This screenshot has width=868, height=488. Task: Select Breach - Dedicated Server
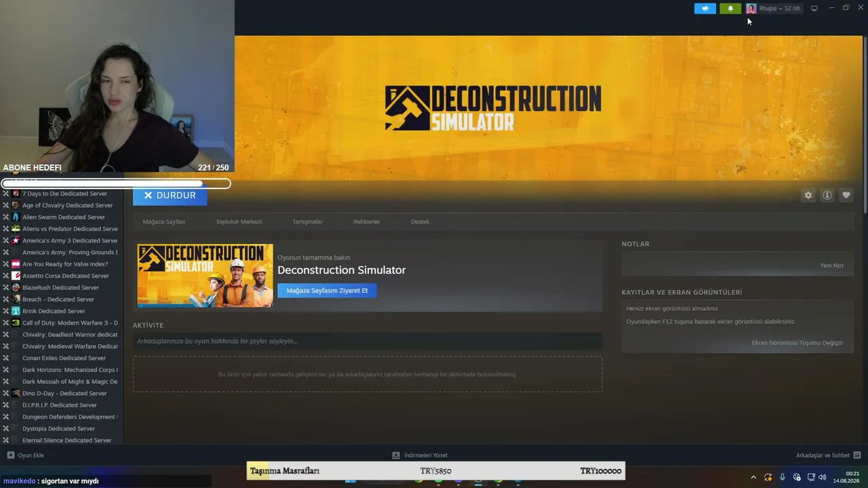point(58,300)
